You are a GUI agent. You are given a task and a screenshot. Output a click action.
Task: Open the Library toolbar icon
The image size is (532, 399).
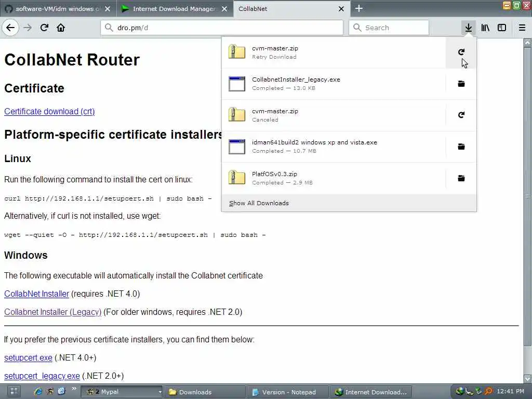pyautogui.click(x=485, y=28)
